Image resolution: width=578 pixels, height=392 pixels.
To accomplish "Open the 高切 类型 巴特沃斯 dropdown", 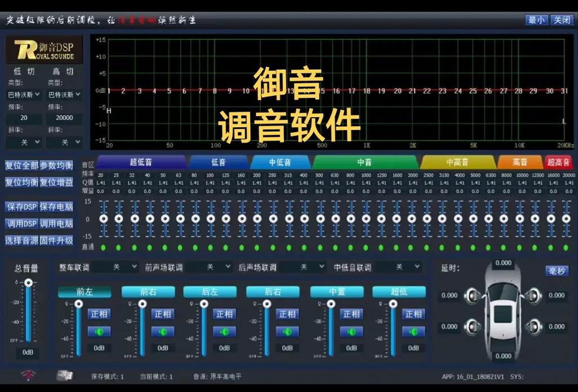I will pos(64,95).
